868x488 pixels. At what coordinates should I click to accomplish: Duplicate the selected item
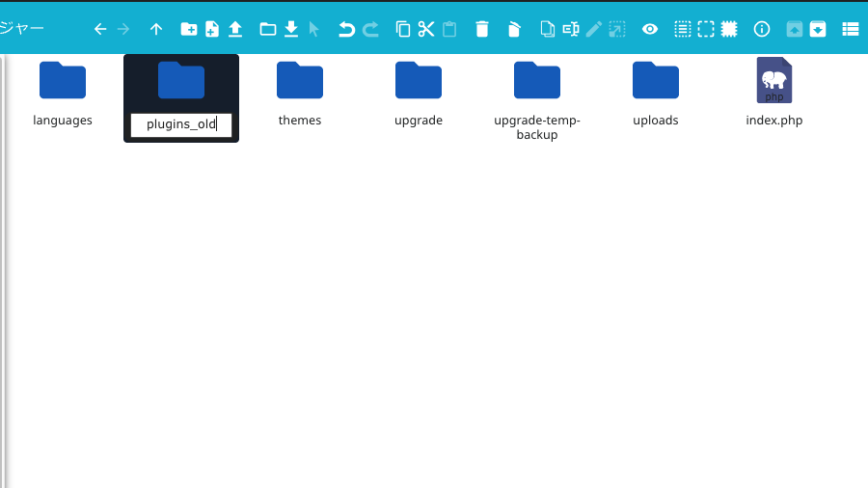pyautogui.click(x=547, y=29)
